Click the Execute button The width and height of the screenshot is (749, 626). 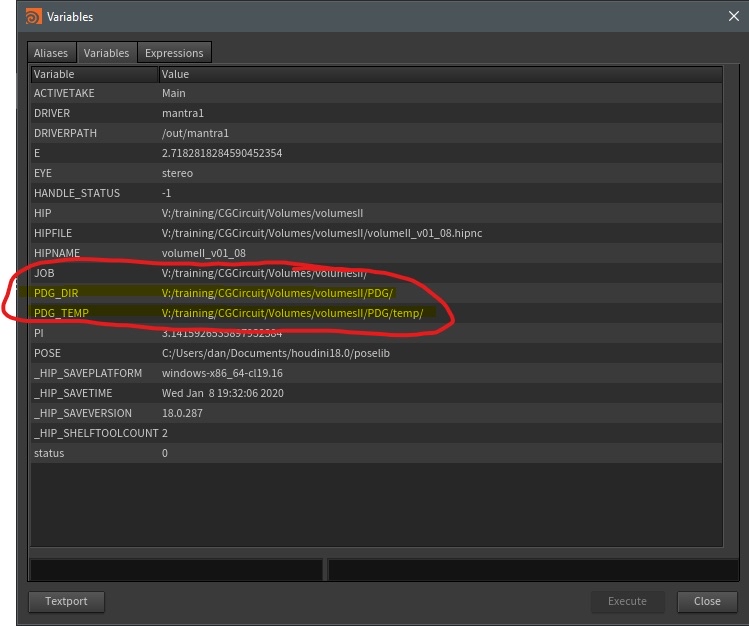[627, 601]
